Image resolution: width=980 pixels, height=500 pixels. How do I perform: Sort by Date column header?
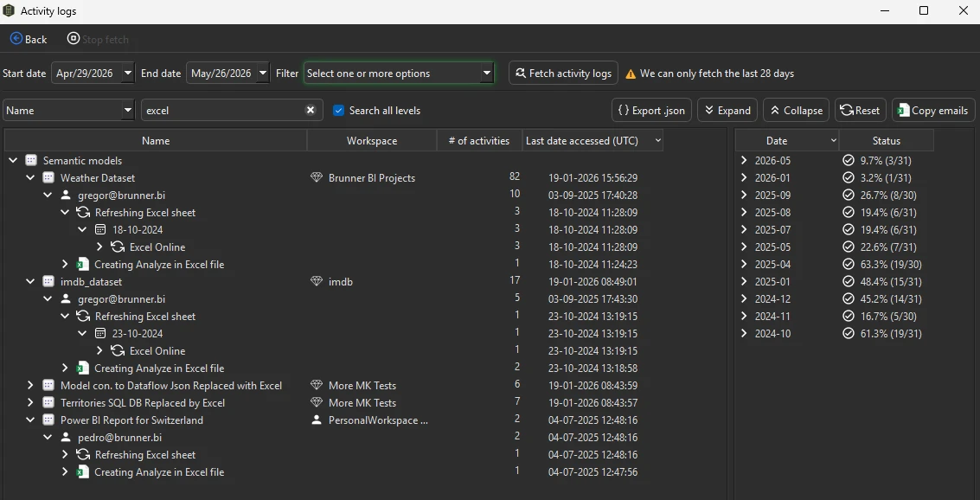coord(786,141)
